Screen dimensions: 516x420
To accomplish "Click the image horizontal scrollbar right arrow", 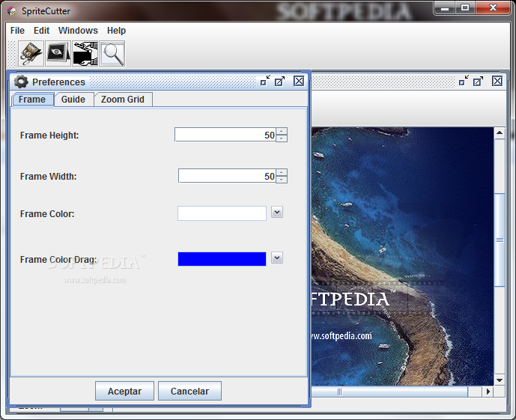I will click(x=488, y=392).
